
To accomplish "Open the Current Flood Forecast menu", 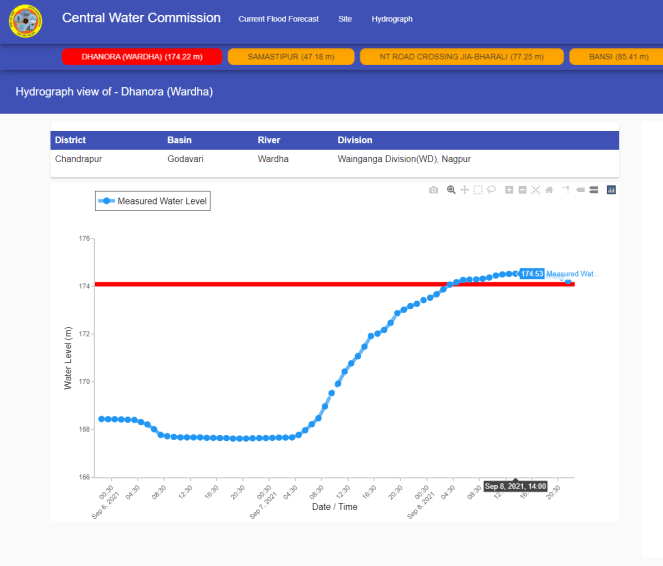I will [281, 19].
